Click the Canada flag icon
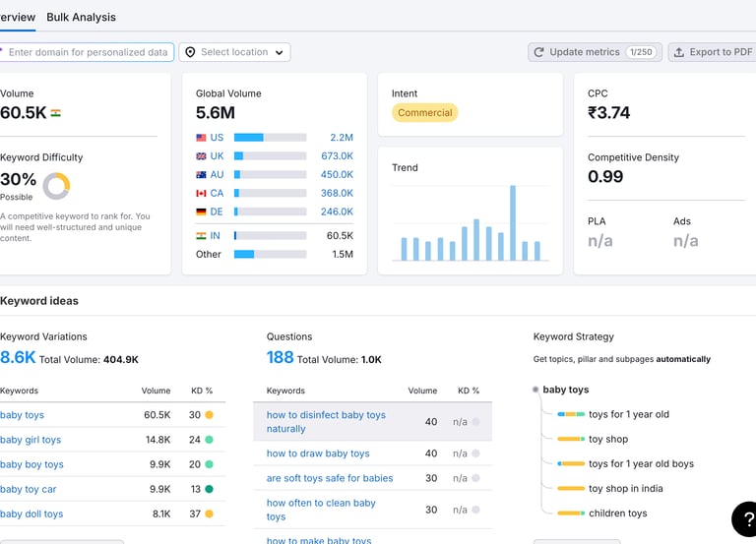Image resolution: width=756 pixels, height=544 pixels. tap(201, 193)
